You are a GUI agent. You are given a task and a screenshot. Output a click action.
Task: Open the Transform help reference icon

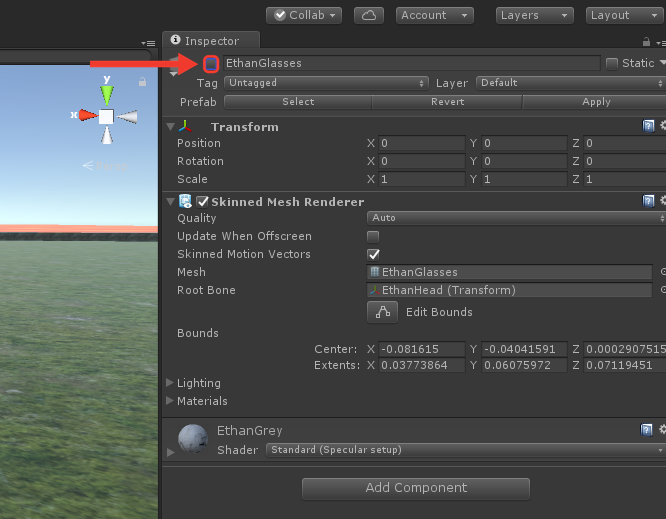click(648, 126)
